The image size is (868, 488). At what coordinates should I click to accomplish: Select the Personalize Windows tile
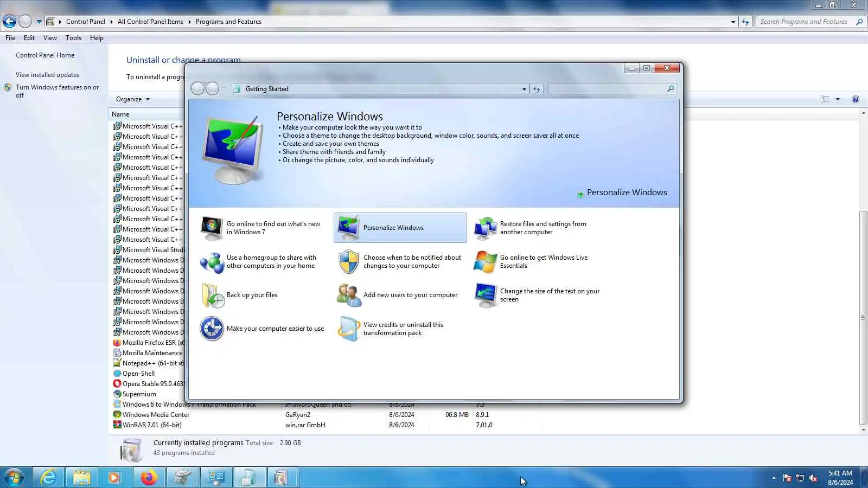click(x=400, y=228)
